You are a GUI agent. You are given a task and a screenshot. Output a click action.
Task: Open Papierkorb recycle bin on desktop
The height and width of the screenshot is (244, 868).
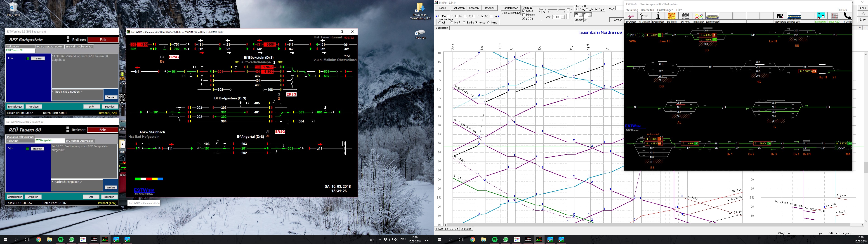tap(13, 9)
